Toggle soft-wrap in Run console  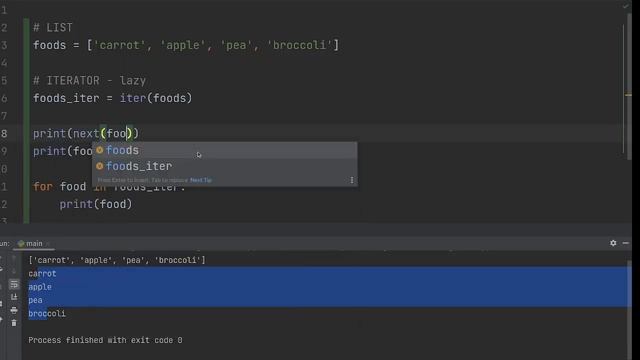pos(14,284)
